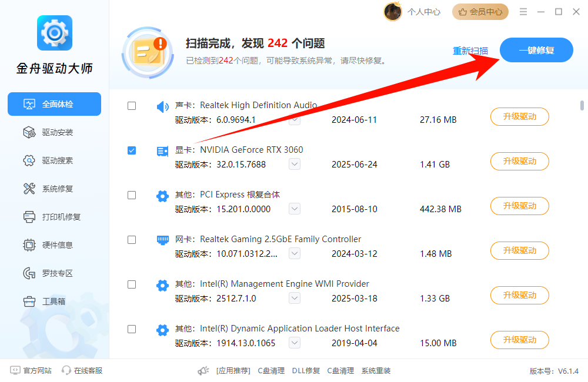Click the megaphone icon in footer
This screenshot has height=382, width=588.
tap(203, 371)
